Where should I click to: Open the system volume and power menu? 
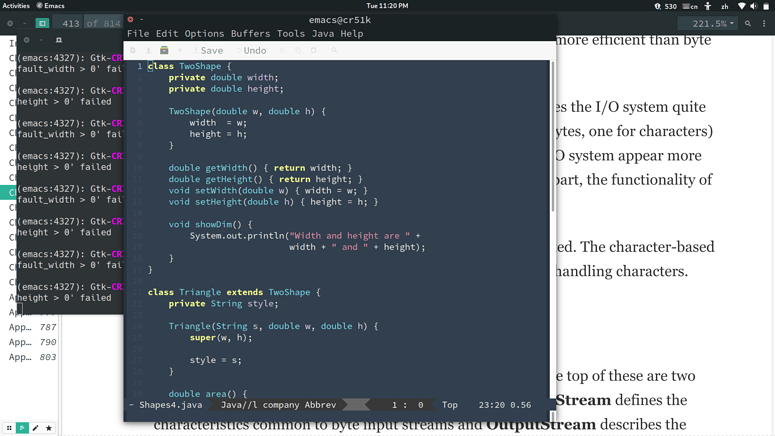[x=753, y=6]
